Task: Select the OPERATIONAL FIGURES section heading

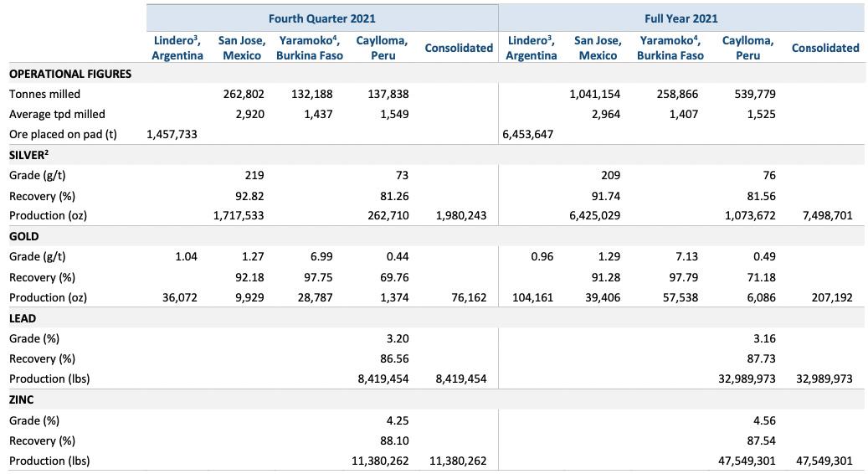Action: click(x=70, y=74)
